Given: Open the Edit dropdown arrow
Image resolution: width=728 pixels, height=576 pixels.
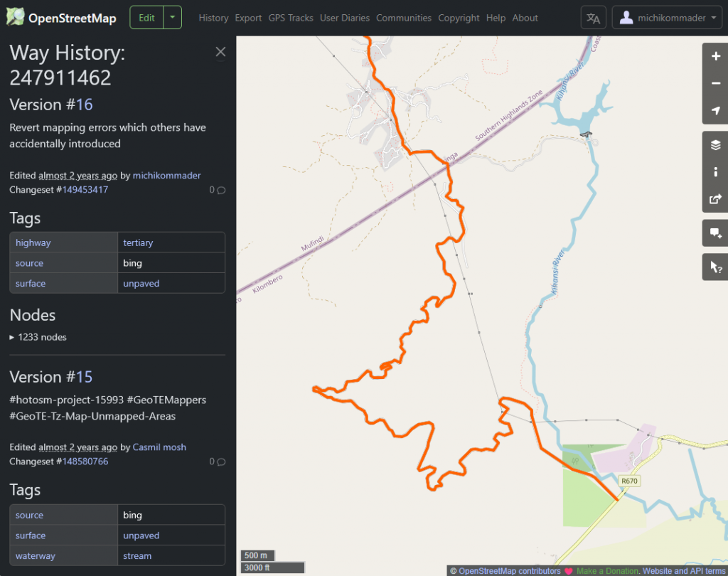Looking at the screenshot, I should tap(172, 18).
